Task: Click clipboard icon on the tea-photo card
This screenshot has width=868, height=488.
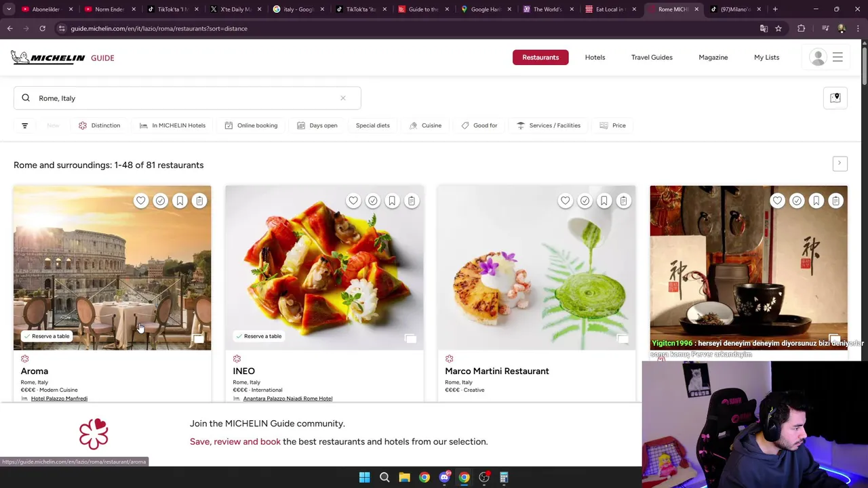Action: (x=836, y=201)
